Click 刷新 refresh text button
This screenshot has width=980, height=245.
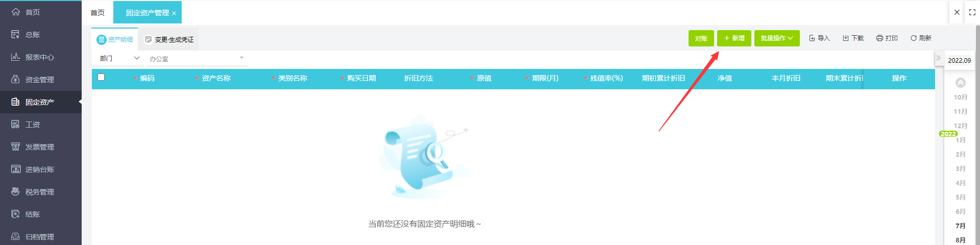[925, 38]
